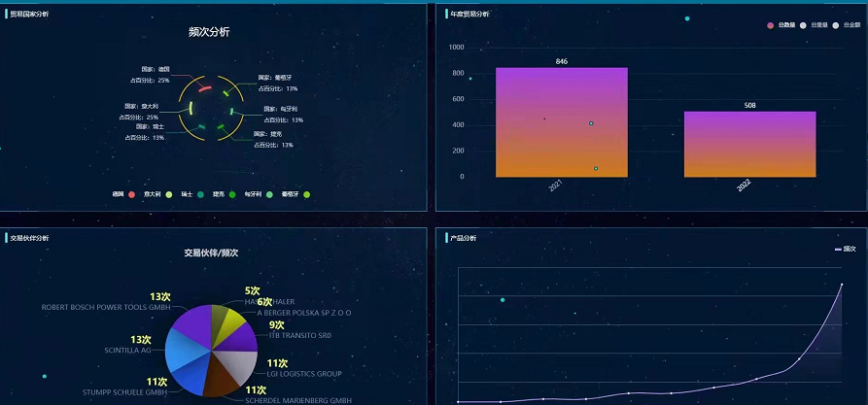
Task: Toggle the 意大利 legend marker
Action: [x=169, y=194]
